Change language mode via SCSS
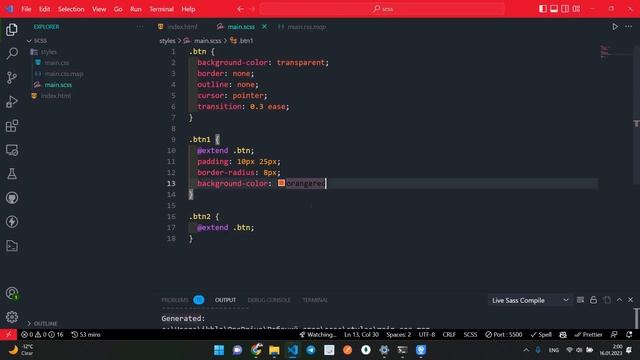 470,334
